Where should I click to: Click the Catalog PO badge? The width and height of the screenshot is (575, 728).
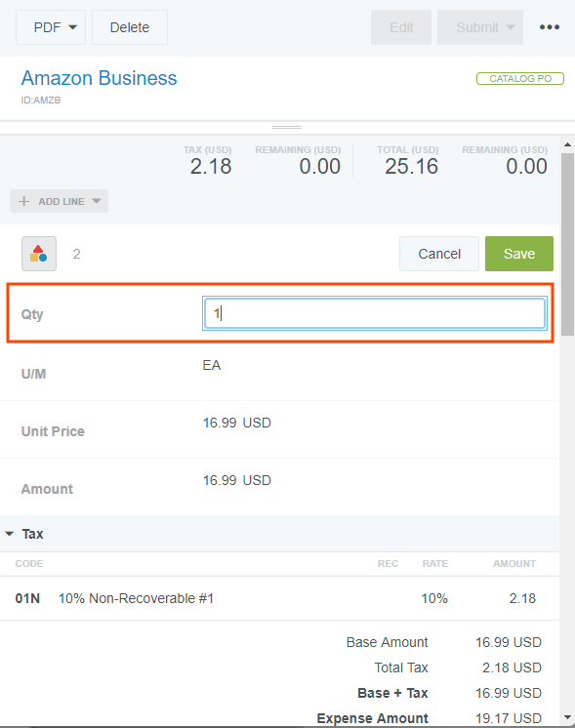pyautogui.click(x=520, y=78)
